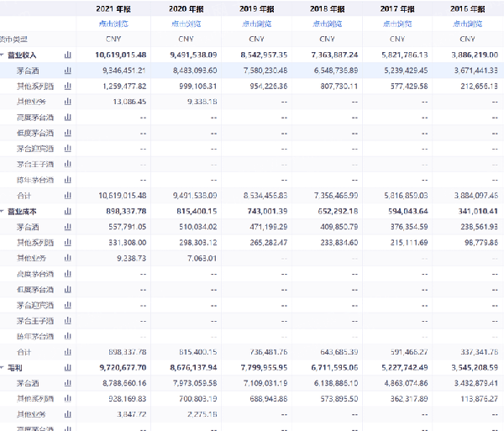Collapse the 营业成本 section triangle
This screenshot has height=431, width=504.
point(3,211)
